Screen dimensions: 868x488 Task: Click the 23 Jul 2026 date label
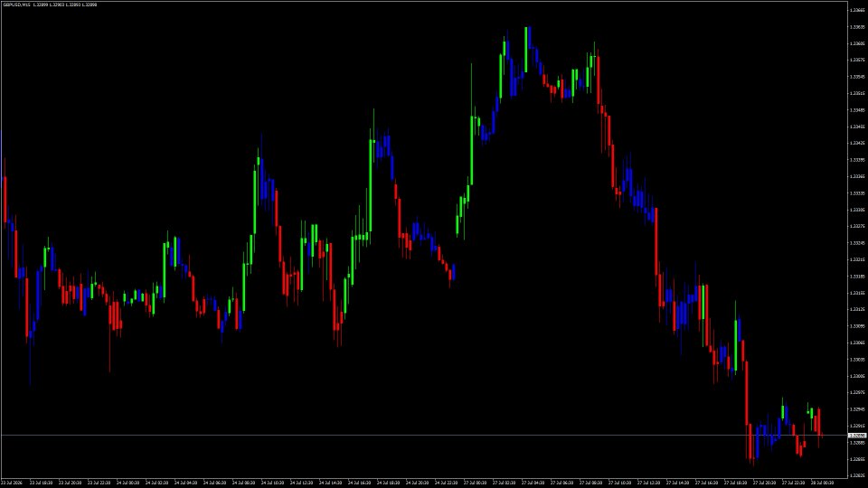tap(11, 483)
